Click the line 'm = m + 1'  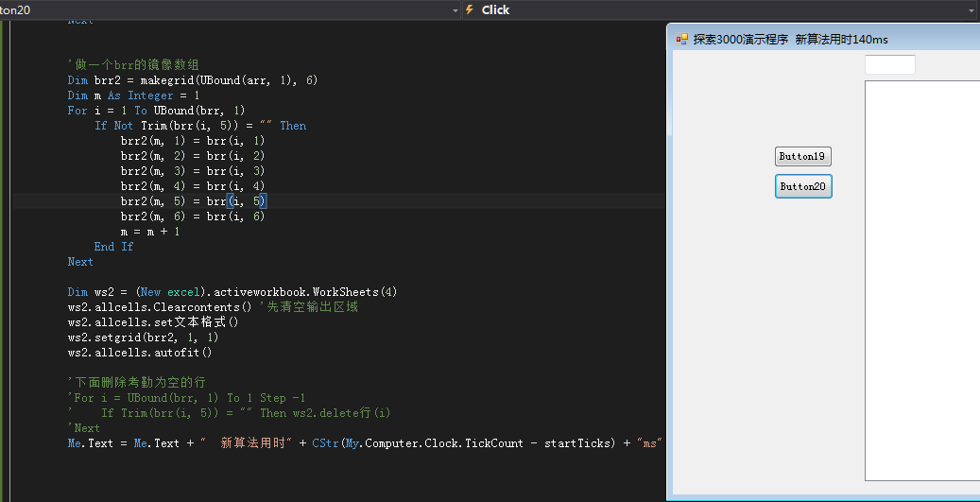coord(150,232)
